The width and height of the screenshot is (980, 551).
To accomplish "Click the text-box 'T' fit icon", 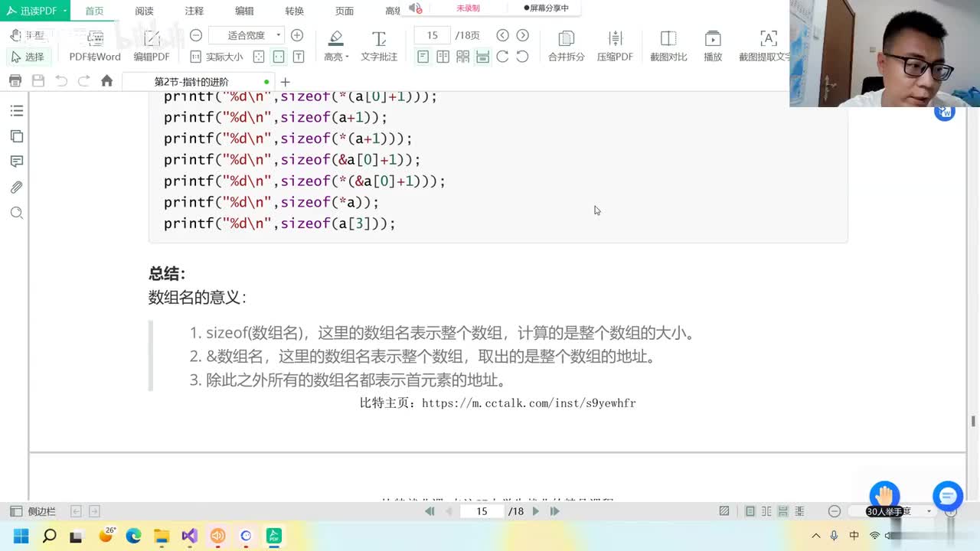I will 299,57.
